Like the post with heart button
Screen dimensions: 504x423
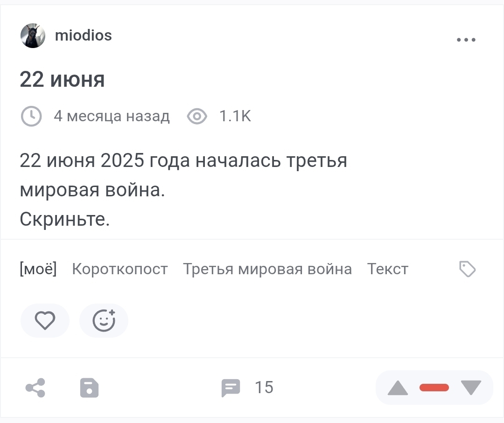[x=45, y=320]
